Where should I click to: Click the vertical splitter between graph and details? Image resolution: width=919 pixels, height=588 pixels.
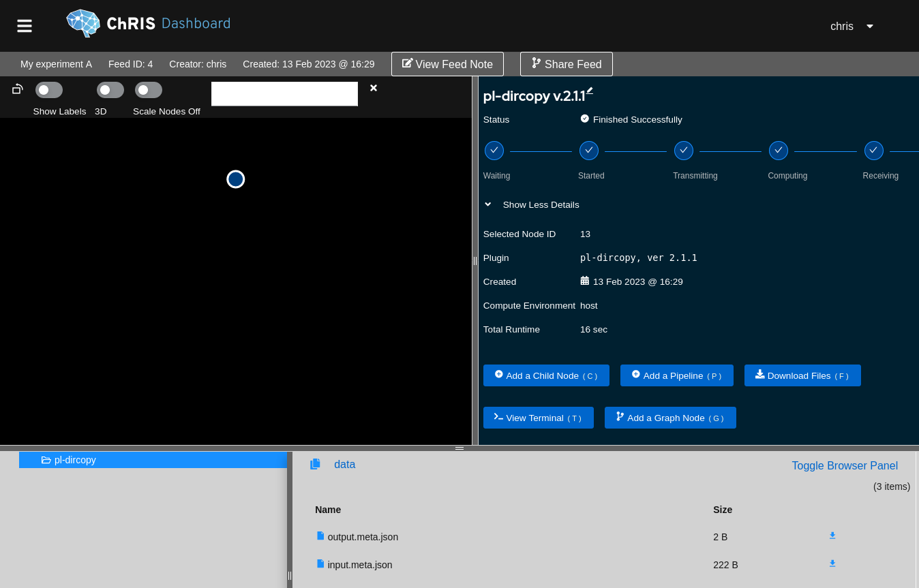(475, 261)
